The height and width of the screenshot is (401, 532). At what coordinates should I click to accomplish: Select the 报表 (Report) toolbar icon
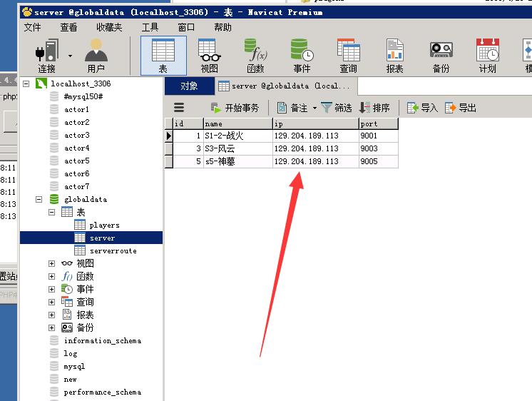pos(394,56)
